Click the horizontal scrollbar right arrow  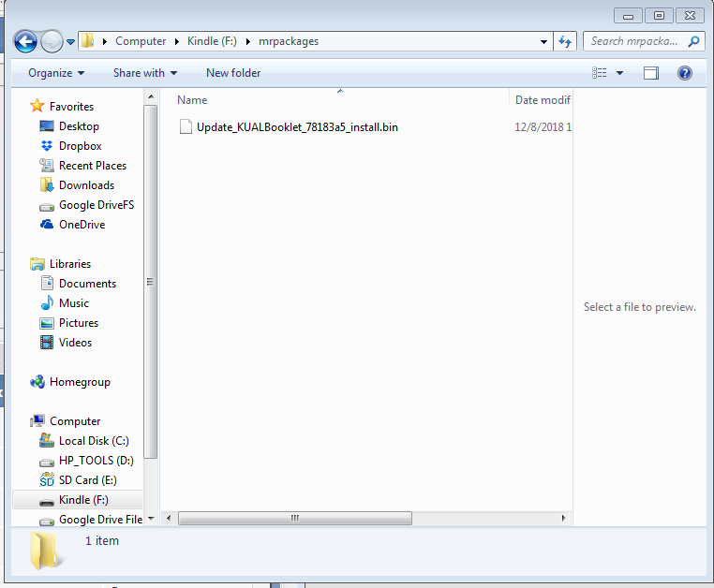click(564, 518)
